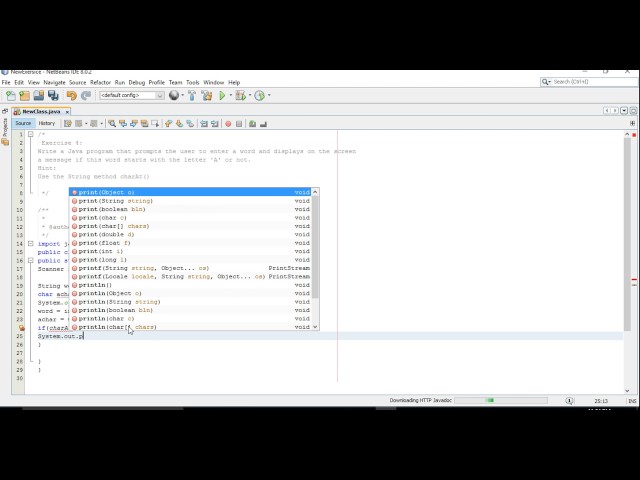Click the error hint icon at line 24

pos(21,328)
